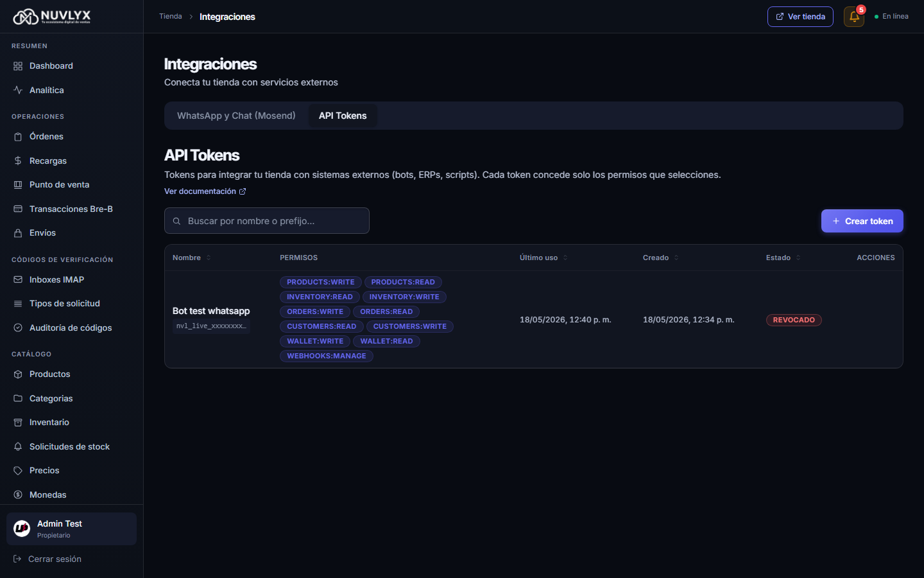Viewport: 924px width, 578px height.
Task: Click the Analítica pulse icon
Action: pyautogui.click(x=18, y=91)
